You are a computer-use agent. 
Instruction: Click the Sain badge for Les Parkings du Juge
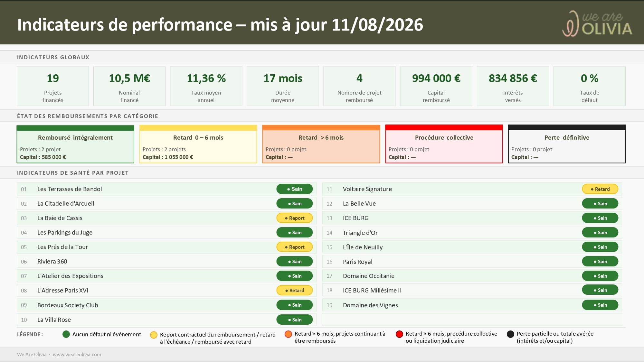[295, 232]
